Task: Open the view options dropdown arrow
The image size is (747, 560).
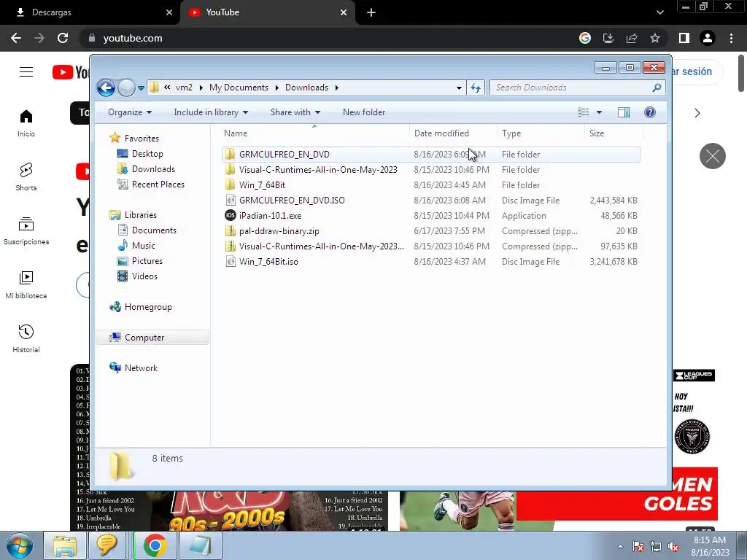Action: (600, 112)
